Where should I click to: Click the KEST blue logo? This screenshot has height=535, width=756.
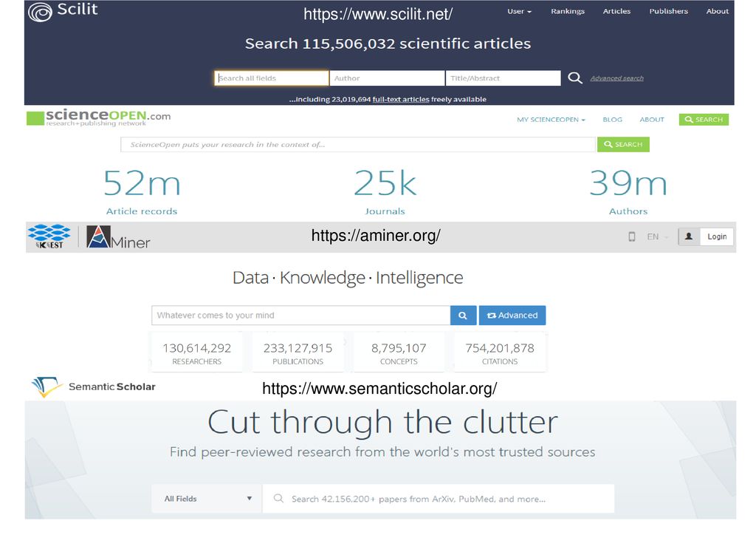pyautogui.click(x=49, y=236)
